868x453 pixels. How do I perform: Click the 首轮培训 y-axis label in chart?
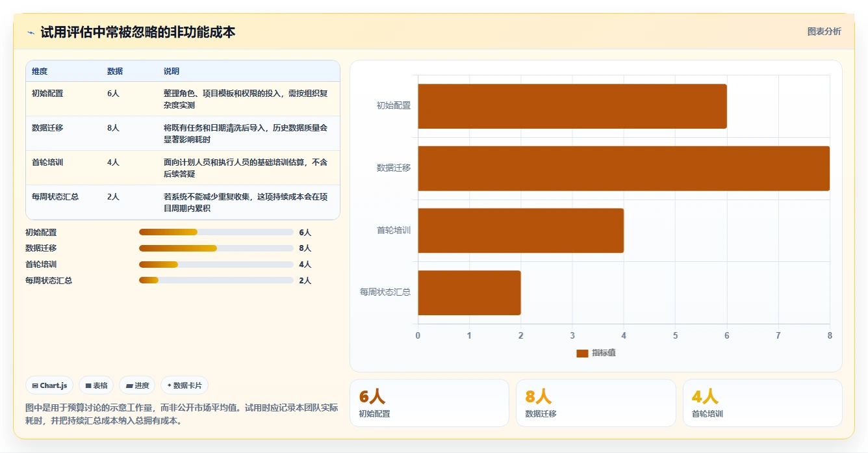coord(394,230)
